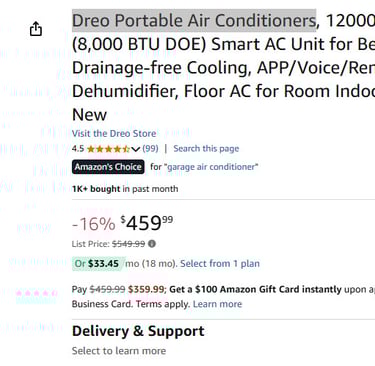Click Search this page link
Image resolution: width=375 pixels, height=366 pixels.
[206, 149]
